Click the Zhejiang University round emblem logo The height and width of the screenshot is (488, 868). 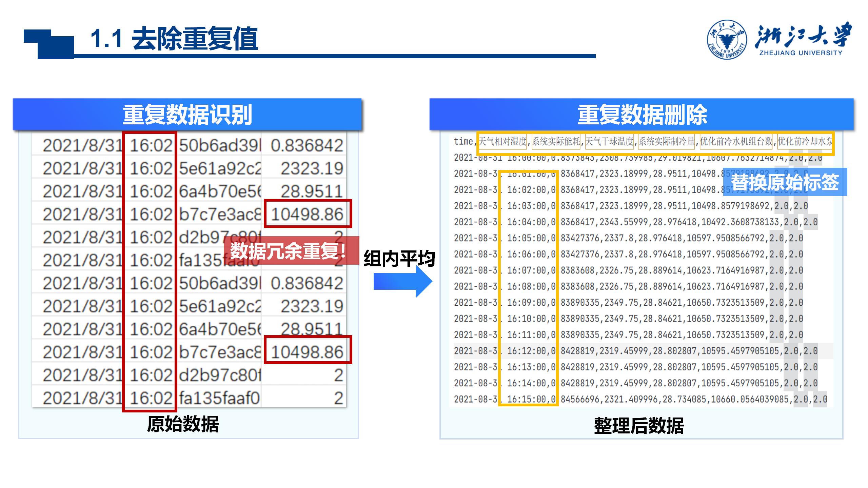[x=727, y=40]
